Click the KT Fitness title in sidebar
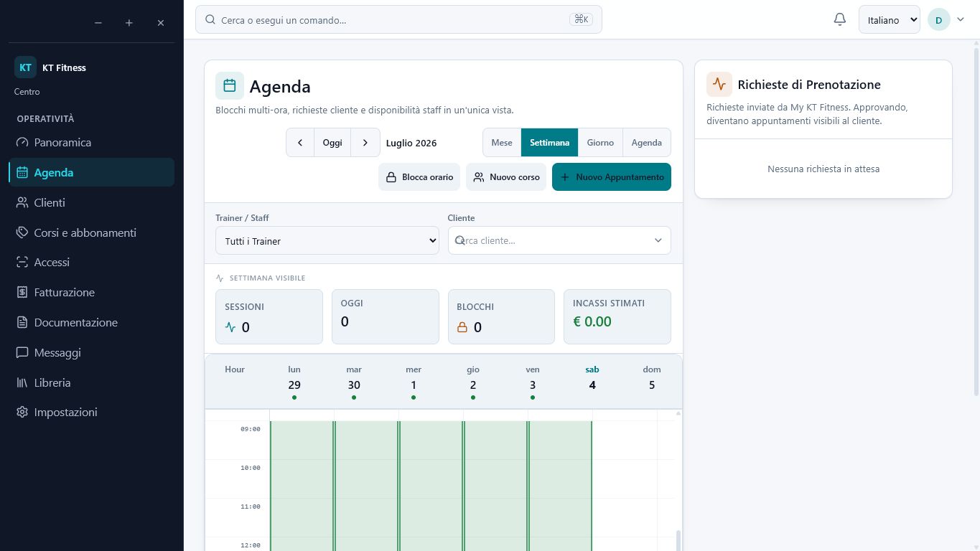980x551 pixels. [x=64, y=67]
